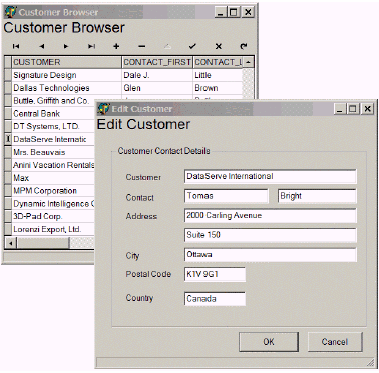The width and height of the screenshot is (379, 373).
Task: Click the partially visible CONTACT_L column header
Action: [x=218, y=62]
